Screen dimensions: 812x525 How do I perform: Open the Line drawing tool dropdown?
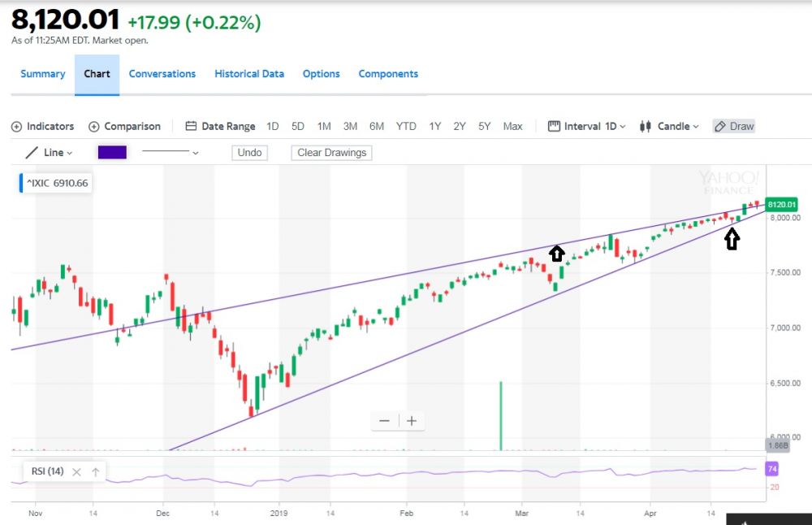click(49, 153)
